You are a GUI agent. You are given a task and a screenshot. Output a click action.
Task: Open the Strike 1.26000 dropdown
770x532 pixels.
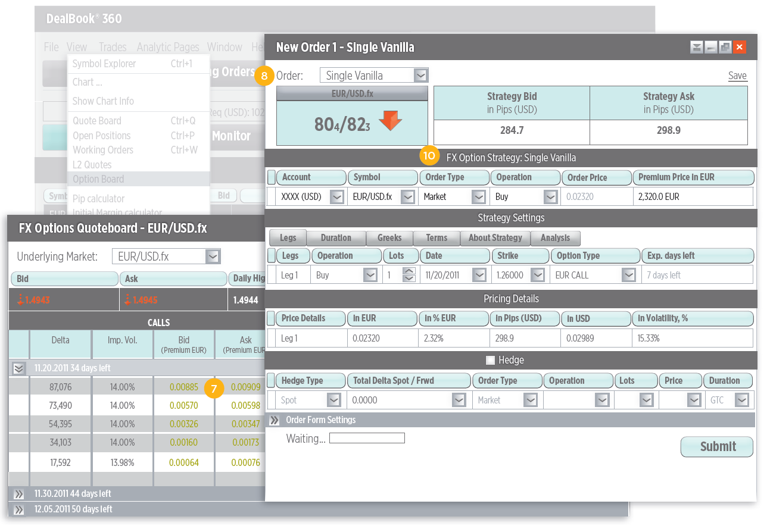[x=538, y=276]
